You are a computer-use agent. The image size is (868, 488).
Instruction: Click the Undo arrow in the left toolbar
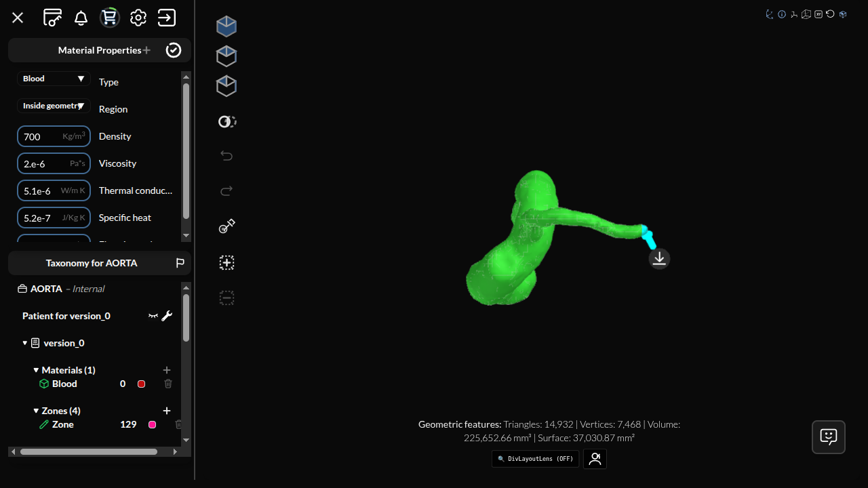point(226,155)
